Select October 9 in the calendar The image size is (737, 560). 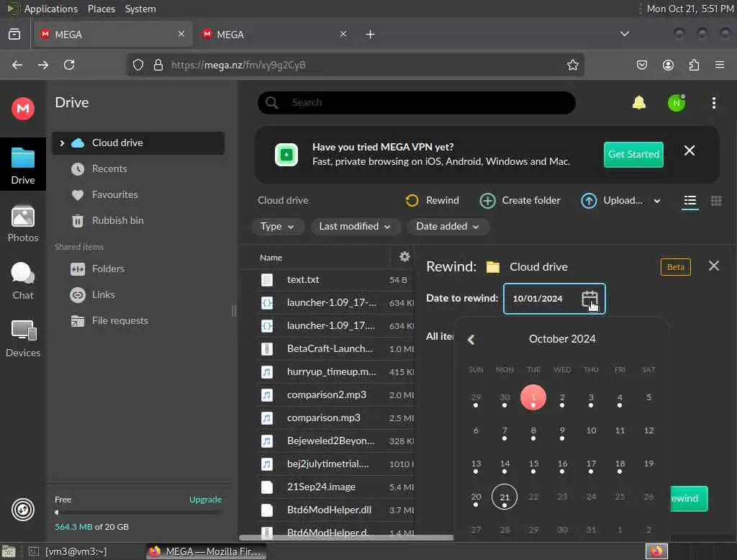[x=562, y=431]
